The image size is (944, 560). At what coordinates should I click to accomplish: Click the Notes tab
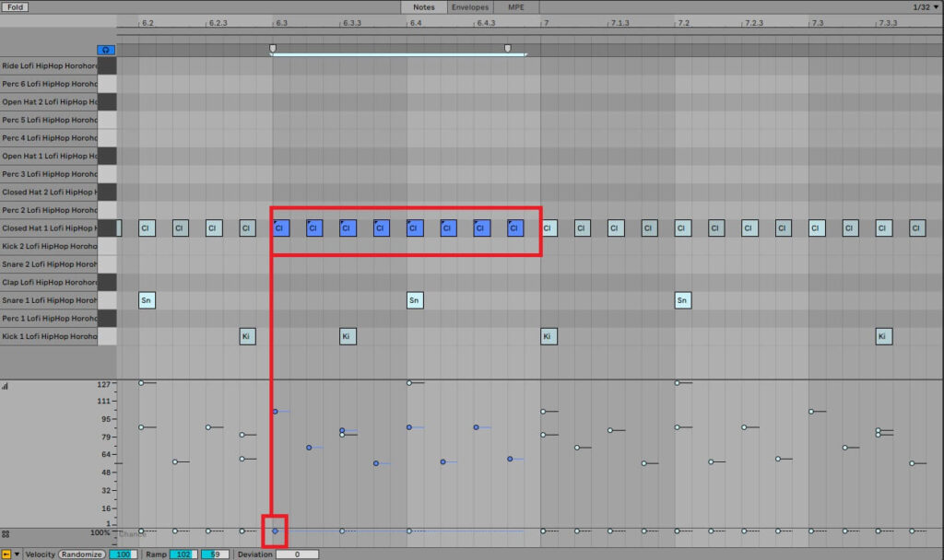[x=423, y=6]
